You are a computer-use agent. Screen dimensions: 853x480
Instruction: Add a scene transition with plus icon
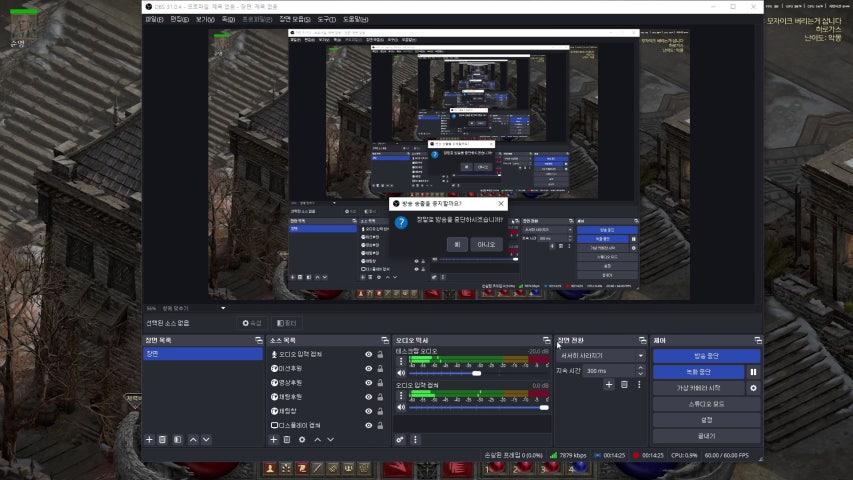pyautogui.click(x=609, y=384)
